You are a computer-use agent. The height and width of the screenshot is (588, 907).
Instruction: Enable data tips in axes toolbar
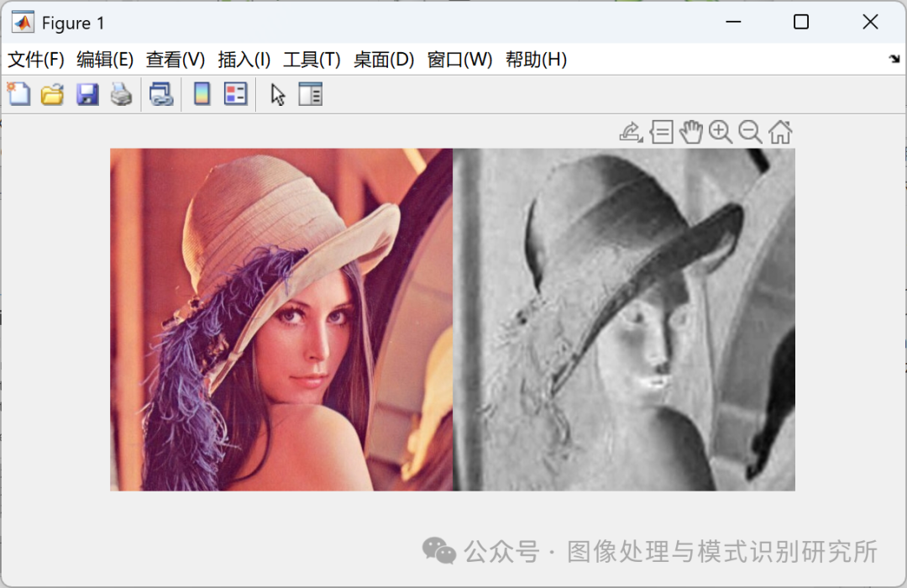pyautogui.click(x=661, y=132)
